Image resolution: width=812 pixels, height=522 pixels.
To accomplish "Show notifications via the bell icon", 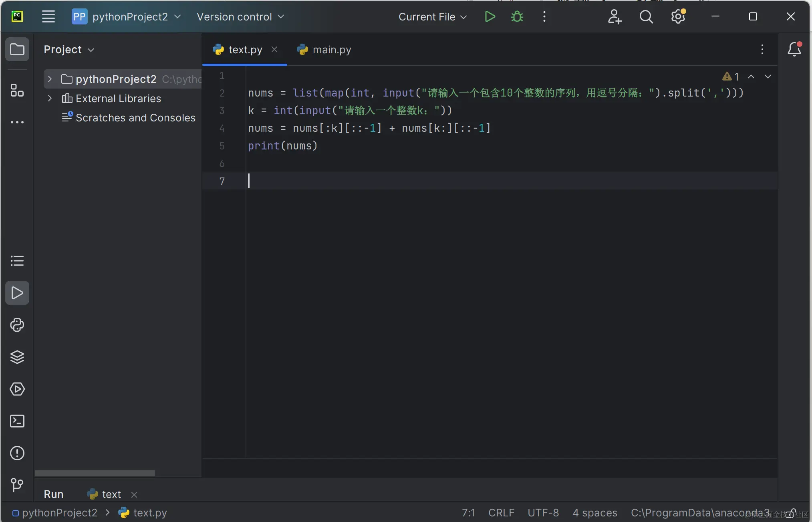I will click(794, 50).
